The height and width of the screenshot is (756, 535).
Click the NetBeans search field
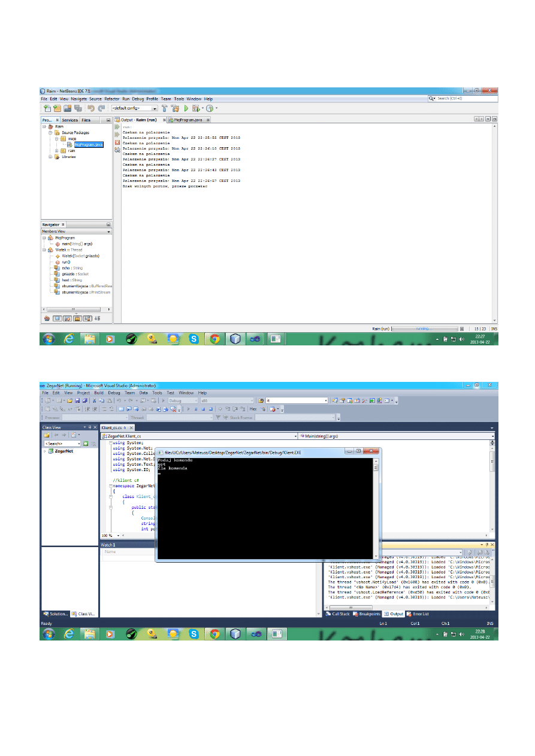(461, 98)
